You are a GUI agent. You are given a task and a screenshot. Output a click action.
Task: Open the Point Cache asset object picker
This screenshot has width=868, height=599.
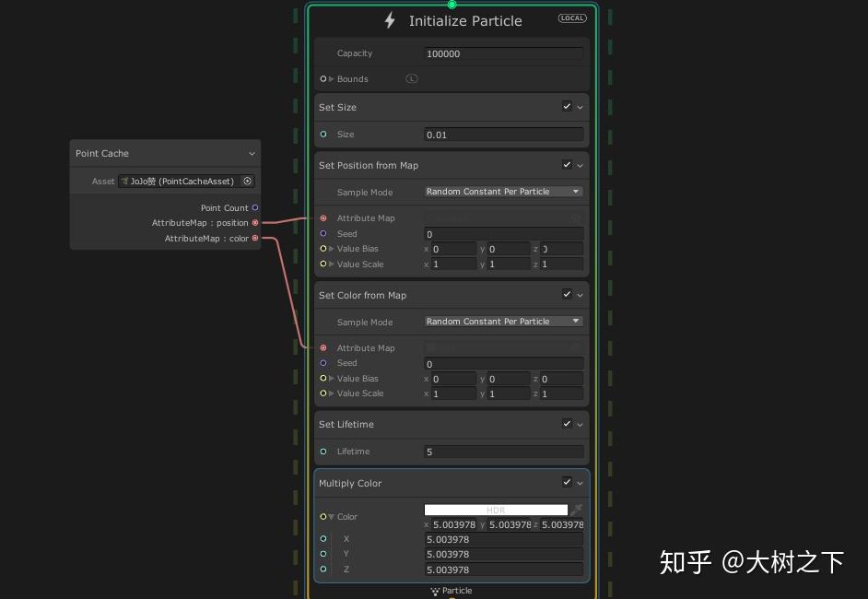pyautogui.click(x=249, y=181)
